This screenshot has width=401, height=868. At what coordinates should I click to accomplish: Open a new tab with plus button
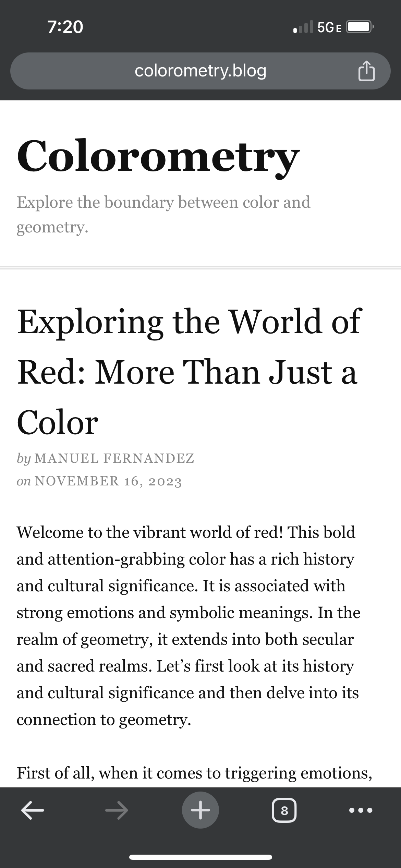(200, 810)
